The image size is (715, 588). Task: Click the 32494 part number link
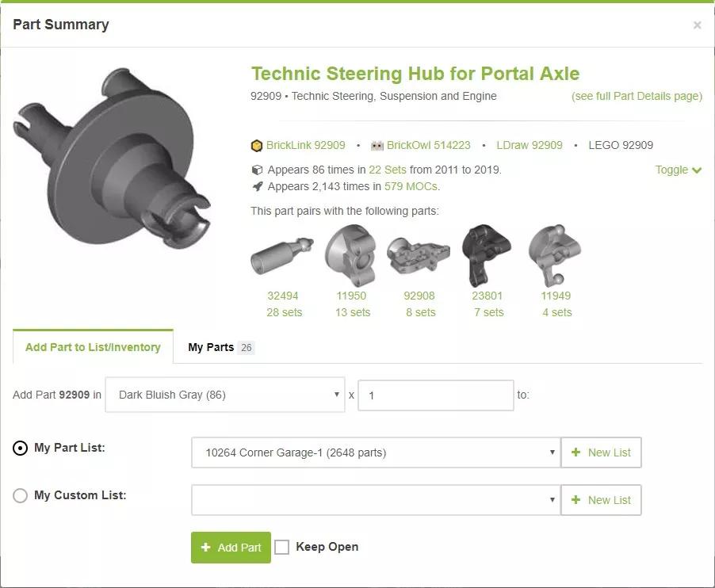[283, 296]
